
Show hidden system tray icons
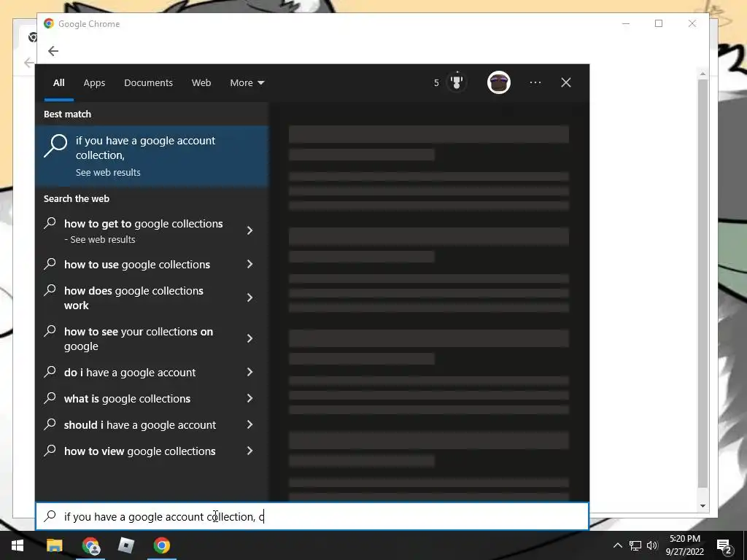[x=617, y=545]
